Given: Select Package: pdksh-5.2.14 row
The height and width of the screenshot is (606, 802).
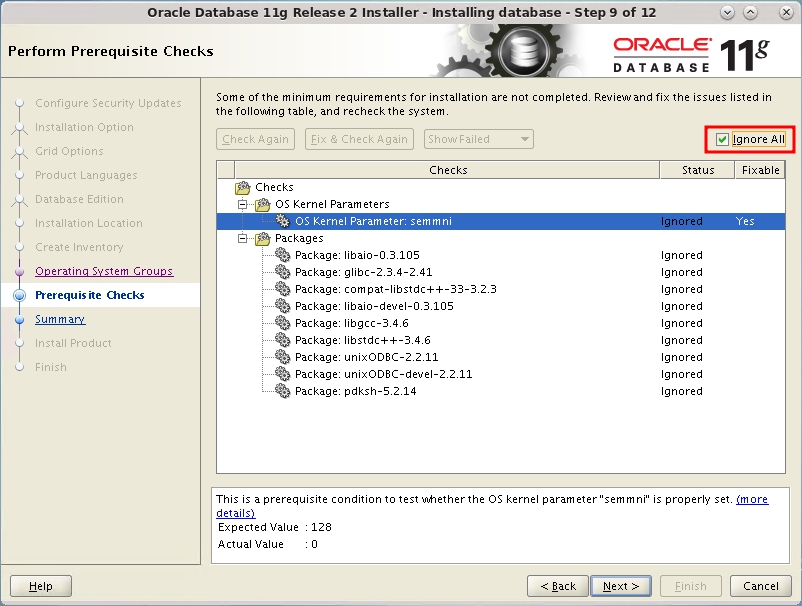Looking at the screenshot, I should pos(501,391).
